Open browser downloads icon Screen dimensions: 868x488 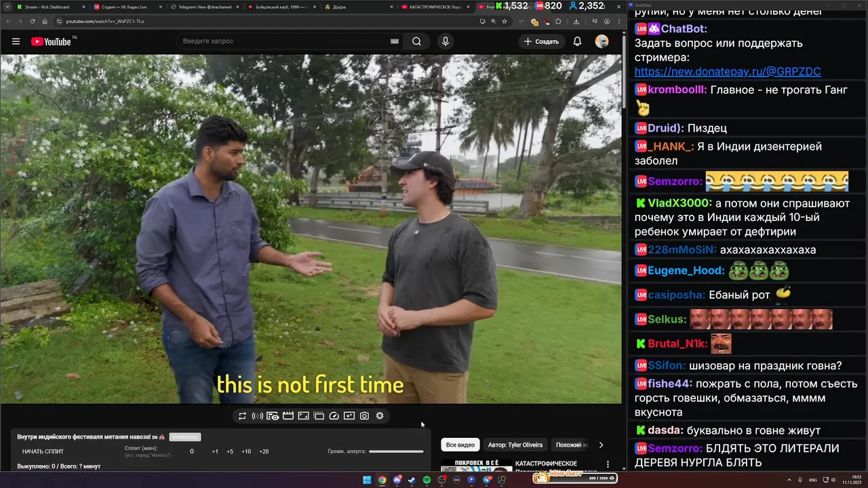coord(576,21)
